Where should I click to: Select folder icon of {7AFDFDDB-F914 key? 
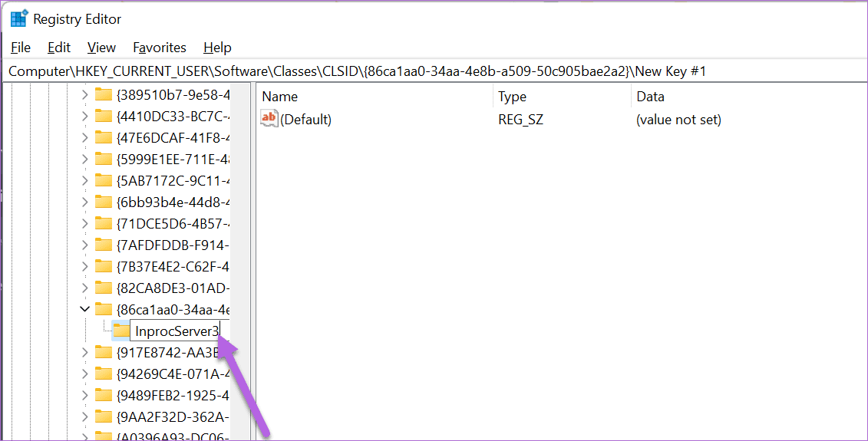point(104,245)
